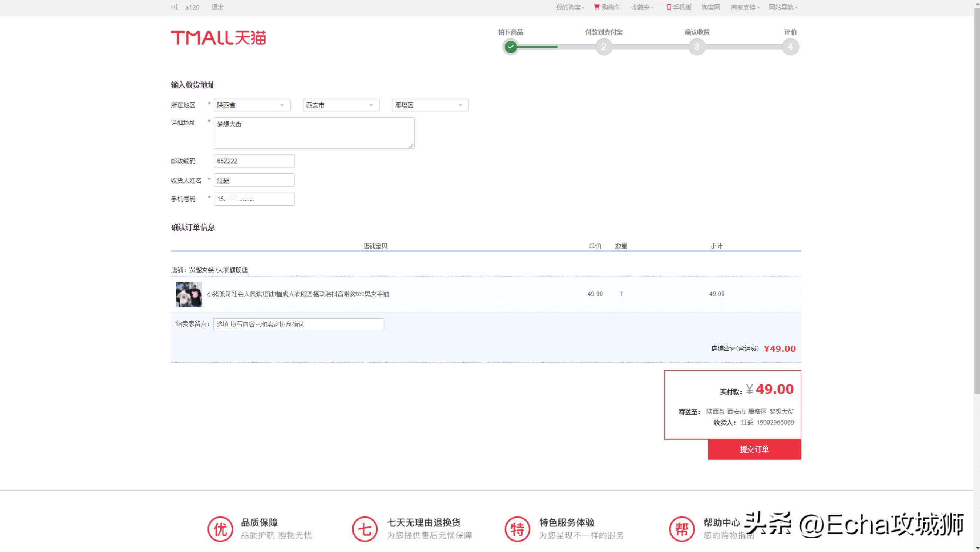Viewport: 980px width, 552px height.
Task: Select 淘宝网 in the top menu
Action: pos(710,7)
